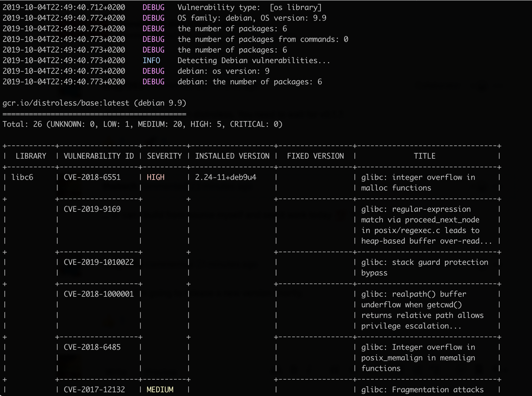This screenshot has height=396, width=532.
Task: Click 'malloc functions' title continuation
Action: pyautogui.click(x=396, y=188)
